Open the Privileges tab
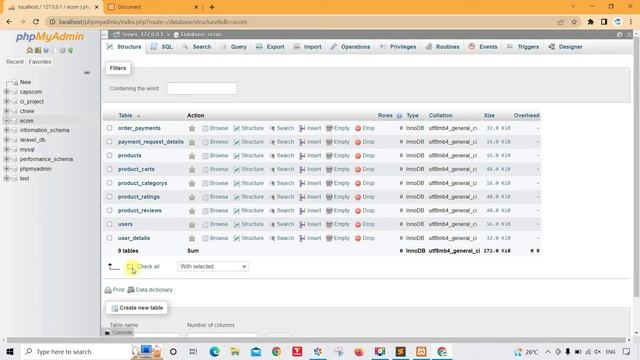Image resolution: width=640 pixels, height=360 pixels. [x=398, y=47]
